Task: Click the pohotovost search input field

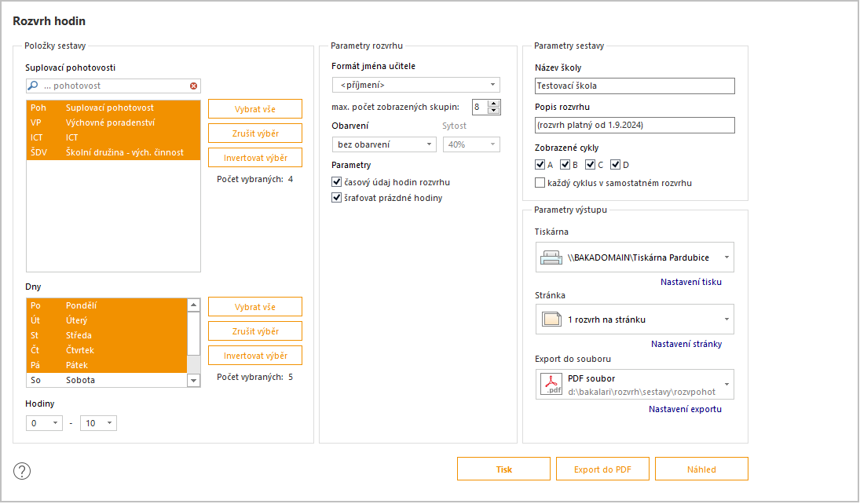Action: point(114,86)
